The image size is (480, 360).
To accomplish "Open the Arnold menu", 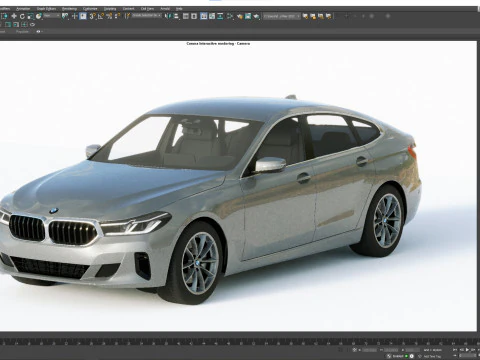I will (x=165, y=8).
